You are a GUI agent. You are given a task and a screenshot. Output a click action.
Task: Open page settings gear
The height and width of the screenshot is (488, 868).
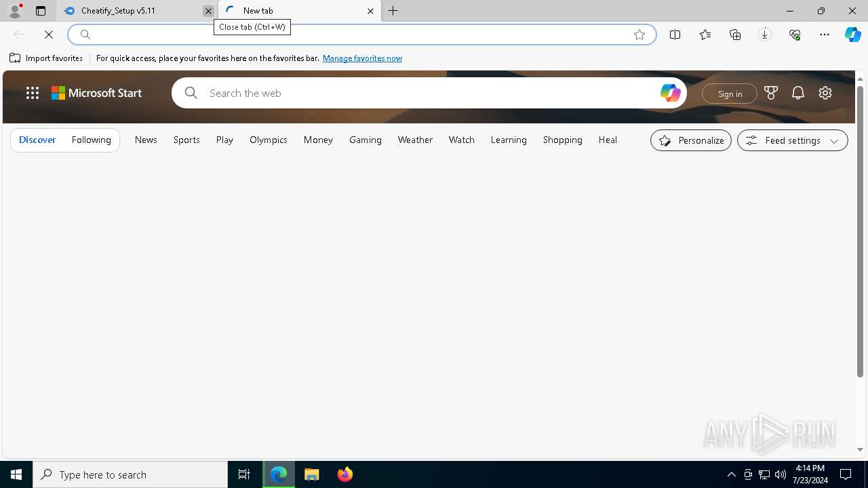point(825,93)
